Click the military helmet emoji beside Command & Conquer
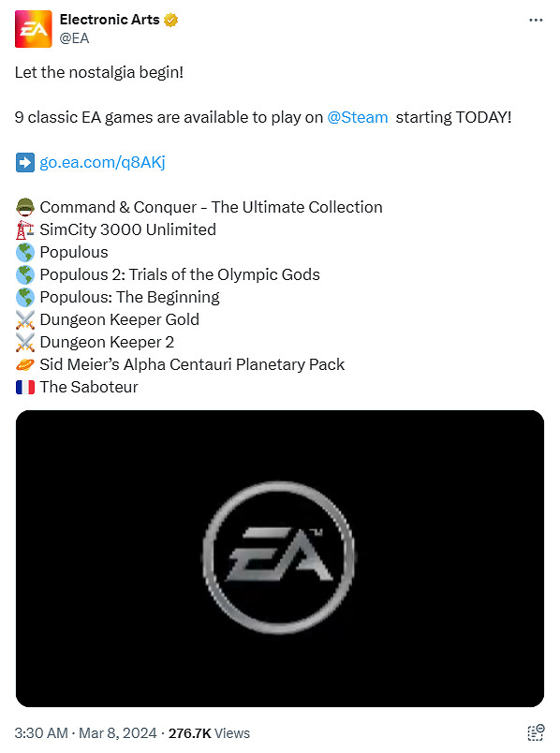Screen dimensions: 560x753 23,207
